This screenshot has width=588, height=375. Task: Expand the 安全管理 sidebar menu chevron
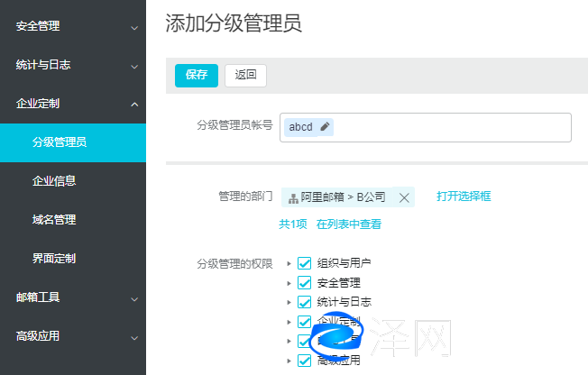(134, 27)
